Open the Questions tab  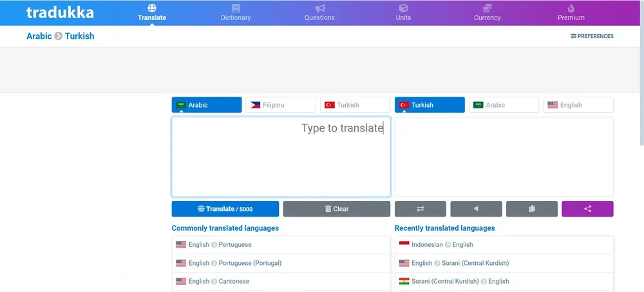pyautogui.click(x=319, y=13)
